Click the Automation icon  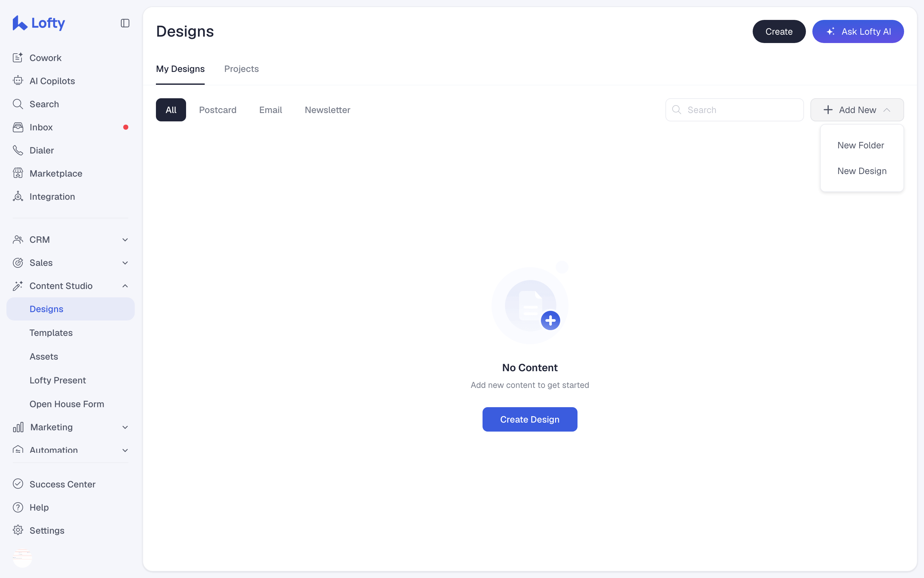click(18, 450)
